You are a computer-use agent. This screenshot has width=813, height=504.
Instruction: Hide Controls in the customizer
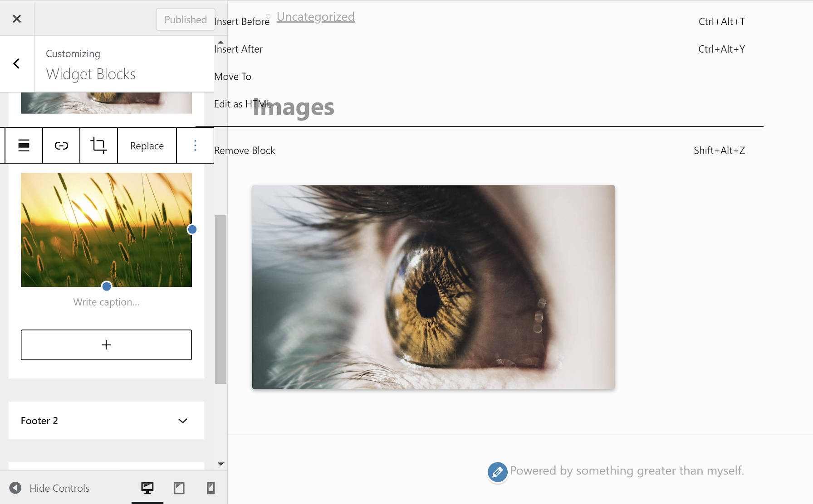click(x=51, y=488)
